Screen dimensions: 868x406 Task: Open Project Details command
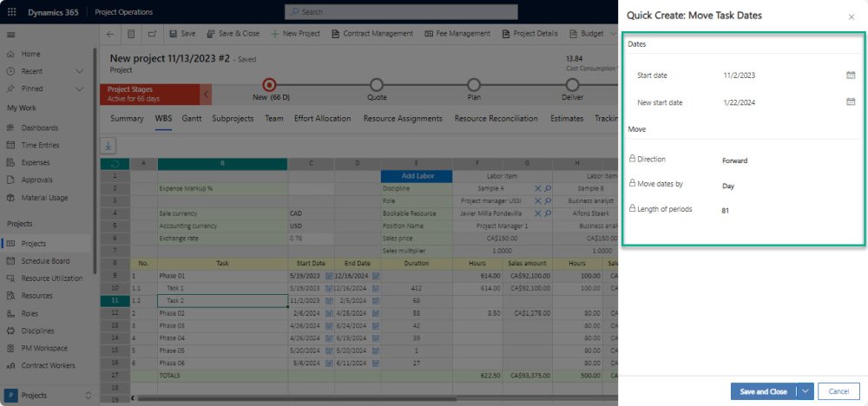[529, 34]
